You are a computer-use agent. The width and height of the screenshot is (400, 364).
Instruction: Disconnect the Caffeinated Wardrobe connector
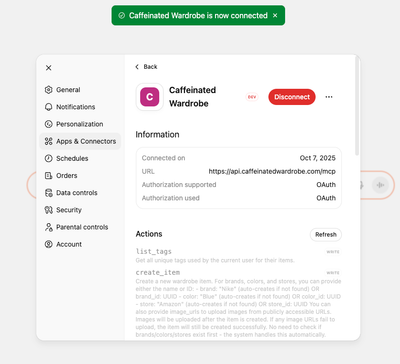292,97
